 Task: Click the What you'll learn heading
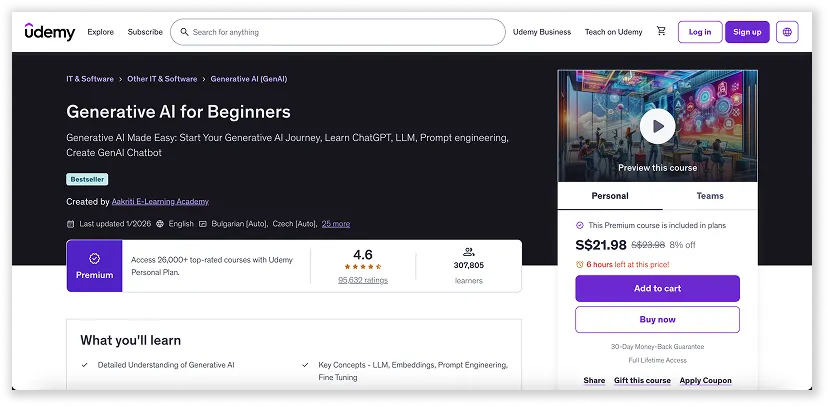[130, 341]
